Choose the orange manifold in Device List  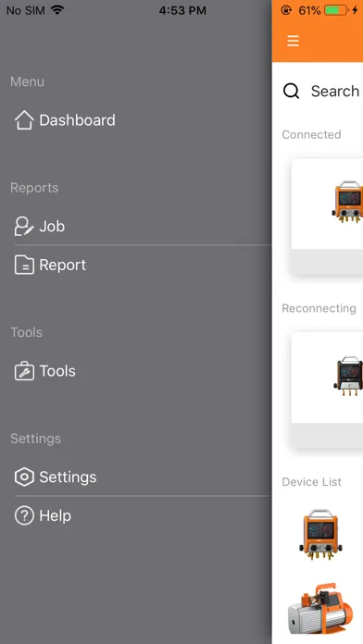point(320,535)
